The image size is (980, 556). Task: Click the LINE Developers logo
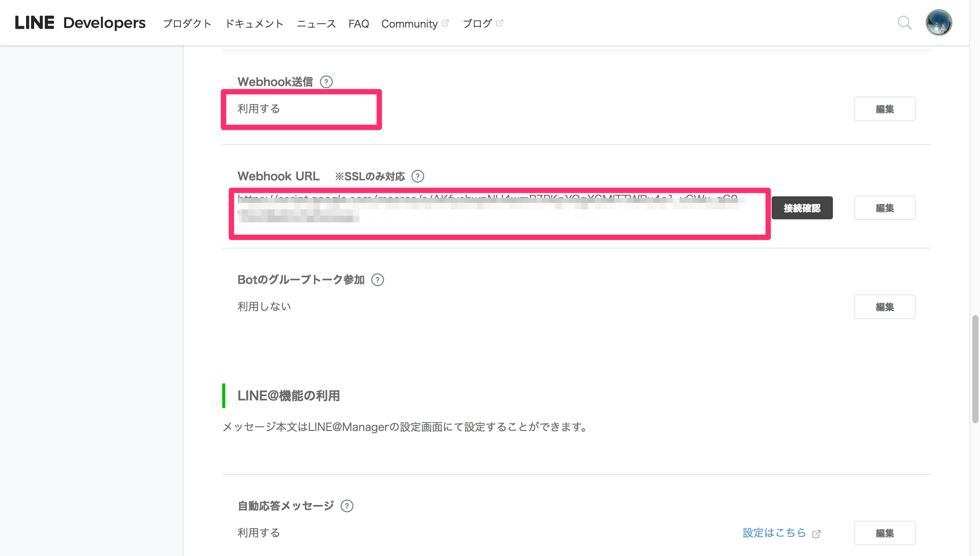coord(80,23)
